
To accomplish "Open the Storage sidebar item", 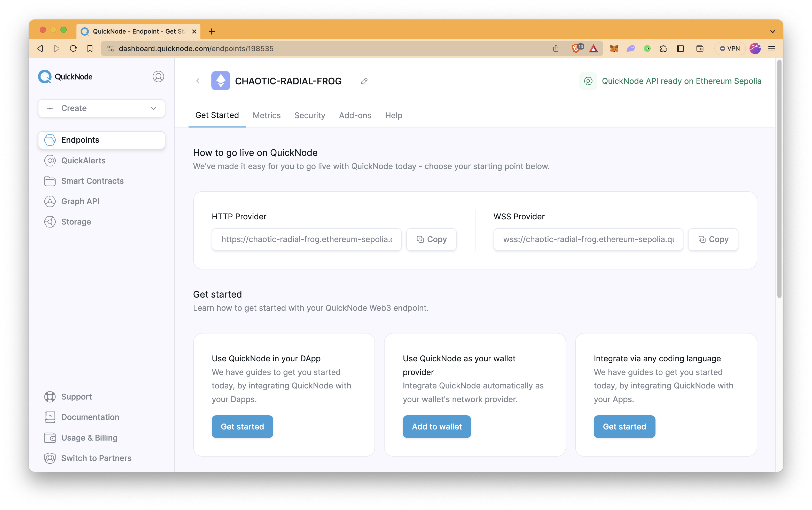I will (x=76, y=222).
